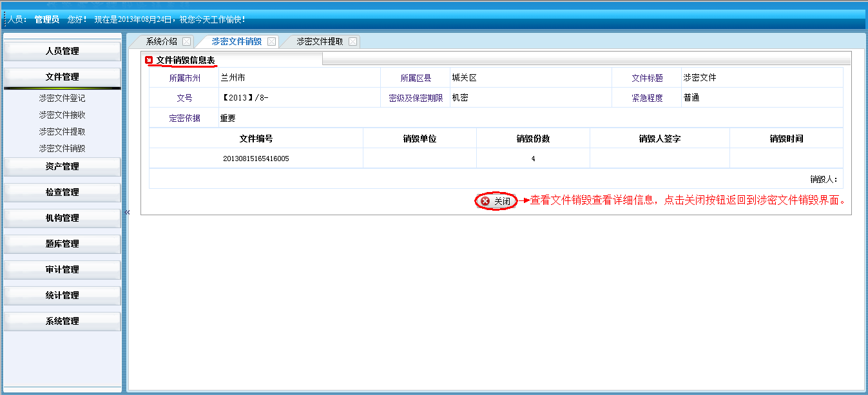
Task: Open 涉密文件销毁 in the sidebar
Action: (62, 148)
